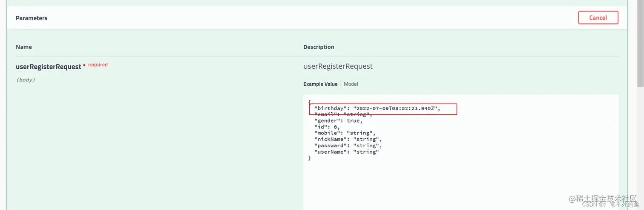Screen dimensions: 644x210
Task: Switch to the Model tab
Action: (x=351, y=84)
